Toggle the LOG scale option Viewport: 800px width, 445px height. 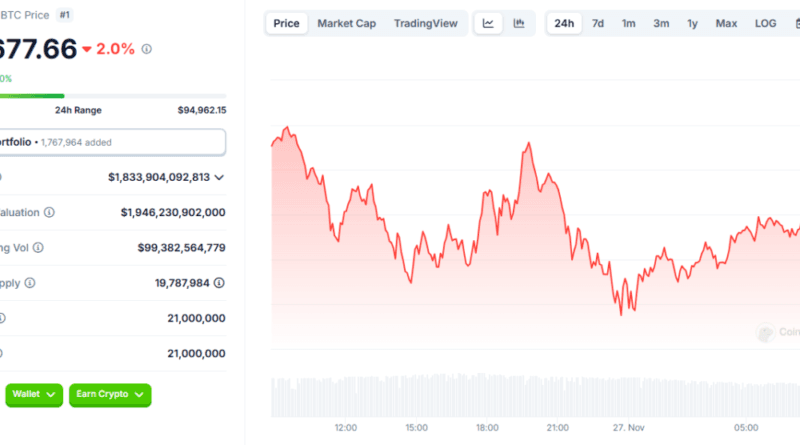[x=765, y=23]
